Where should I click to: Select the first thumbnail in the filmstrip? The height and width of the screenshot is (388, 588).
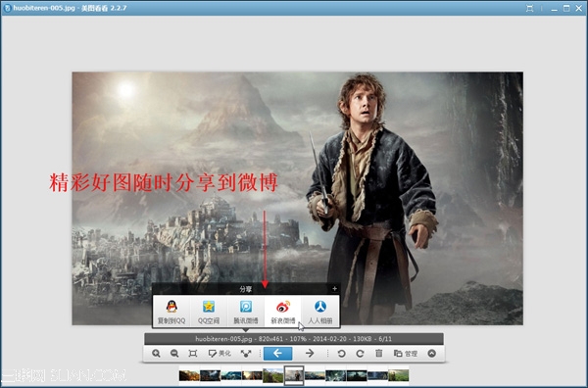pyautogui.click(x=189, y=375)
